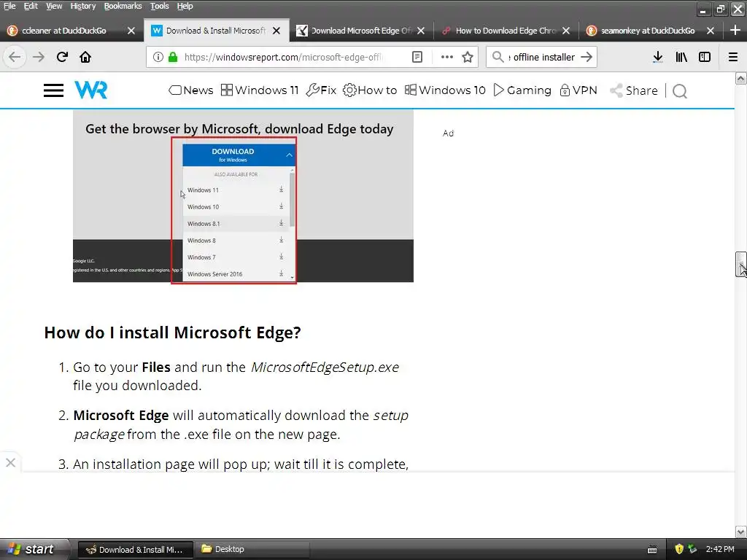Submit search with the arrow button
The image size is (747, 560).
point(587,57)
